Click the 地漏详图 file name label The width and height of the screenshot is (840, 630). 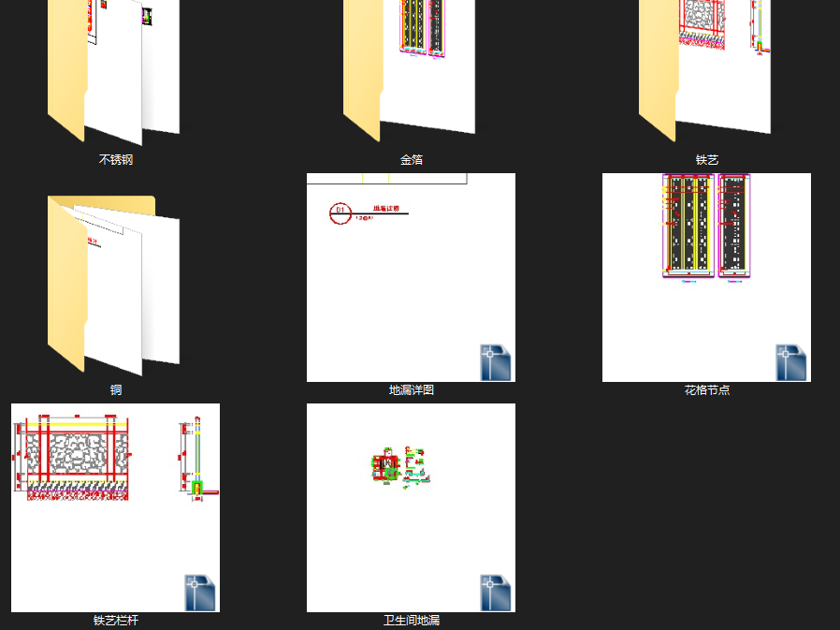(412, 390)
